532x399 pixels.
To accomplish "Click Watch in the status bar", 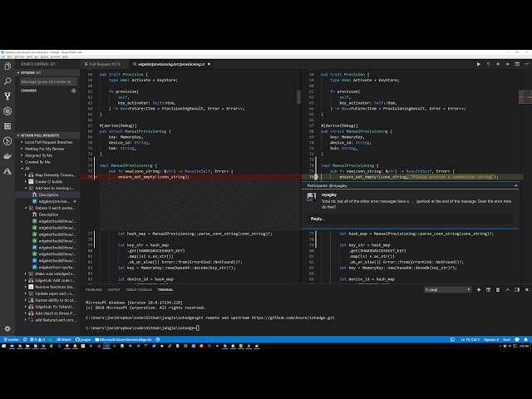I will point(64,339).
